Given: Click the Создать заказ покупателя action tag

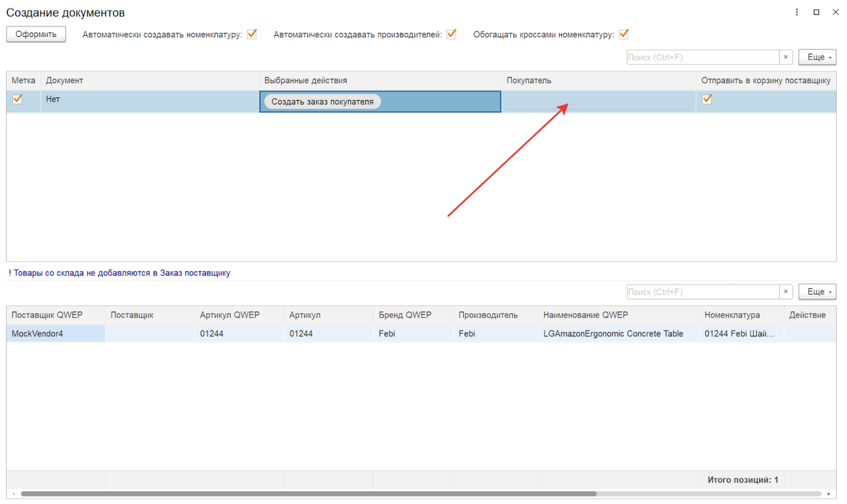Looking at the screenshot, I should coord(322,102).
